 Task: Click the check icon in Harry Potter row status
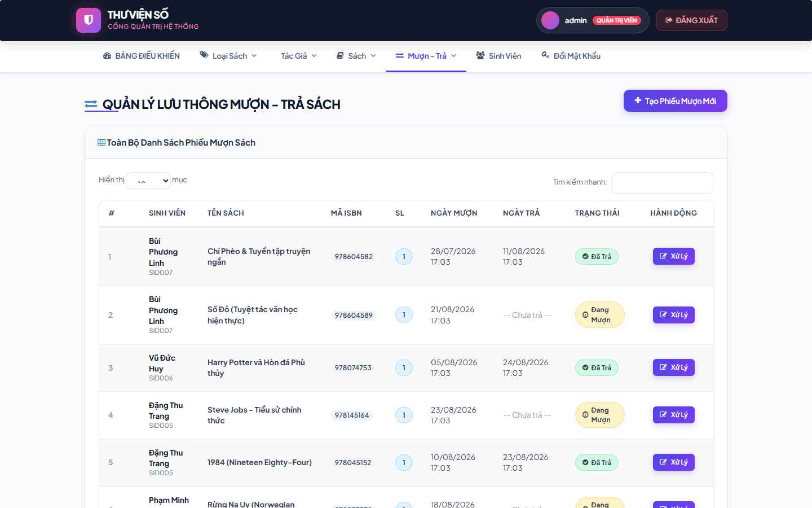585,368
